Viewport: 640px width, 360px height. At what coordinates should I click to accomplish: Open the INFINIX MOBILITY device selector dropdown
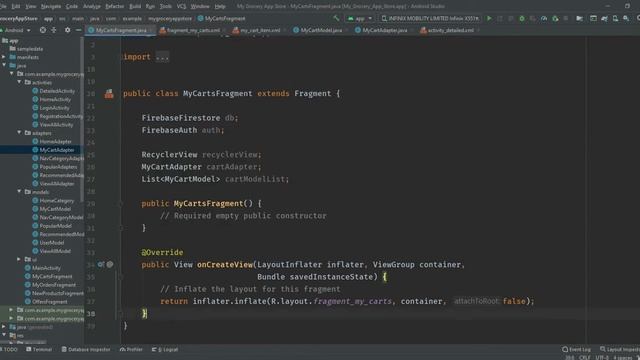[430, 18]
